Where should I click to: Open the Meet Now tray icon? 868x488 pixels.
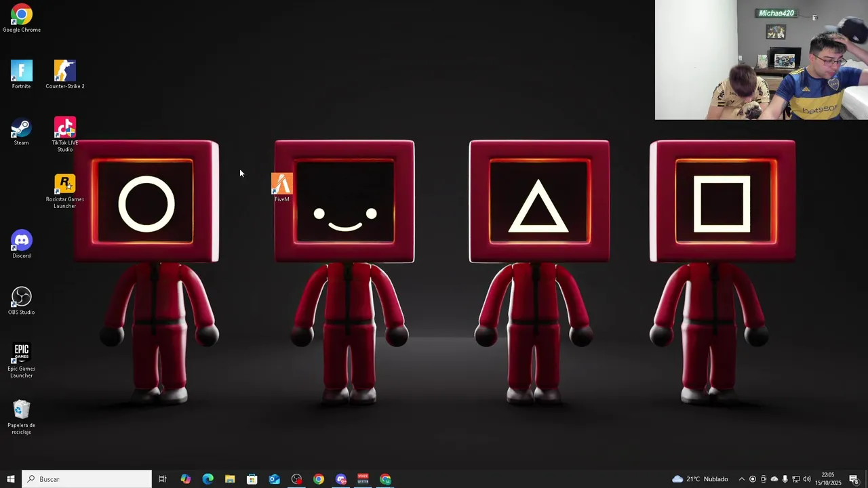(764, 479)
